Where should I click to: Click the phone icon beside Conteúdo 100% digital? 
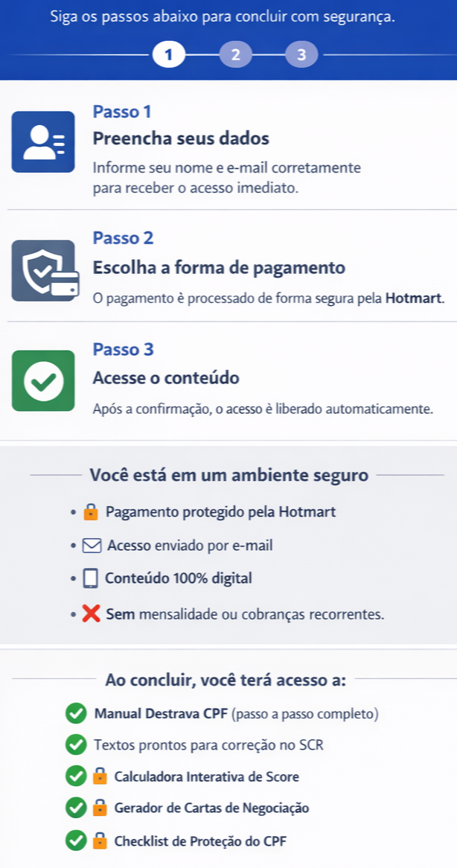pos(91,578)
